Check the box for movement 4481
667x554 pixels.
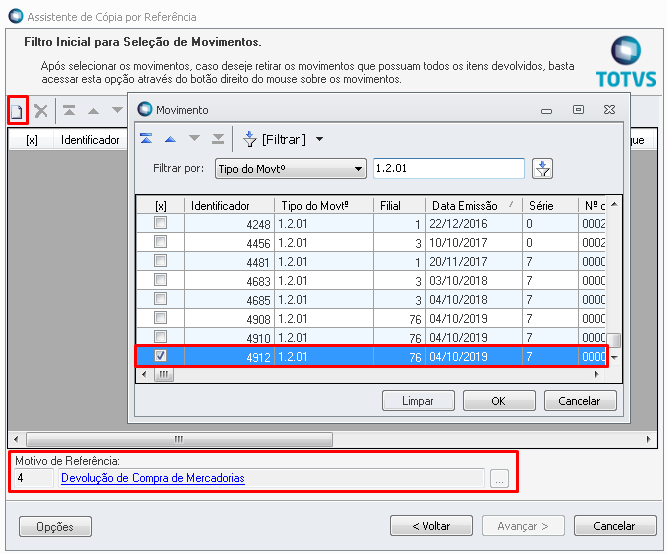[160, 260]
